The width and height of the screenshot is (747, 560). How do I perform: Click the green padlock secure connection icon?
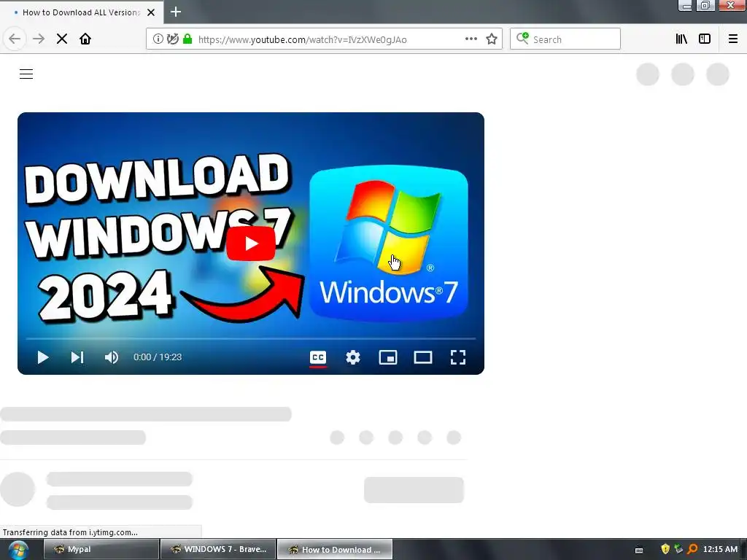pyautogui.click(x=187, y=39)
